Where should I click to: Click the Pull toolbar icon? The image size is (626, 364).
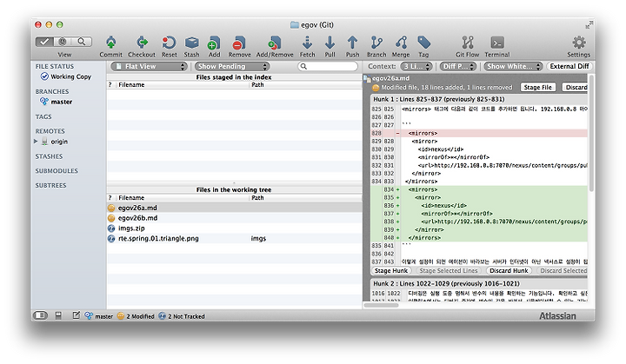click(330, 43)
